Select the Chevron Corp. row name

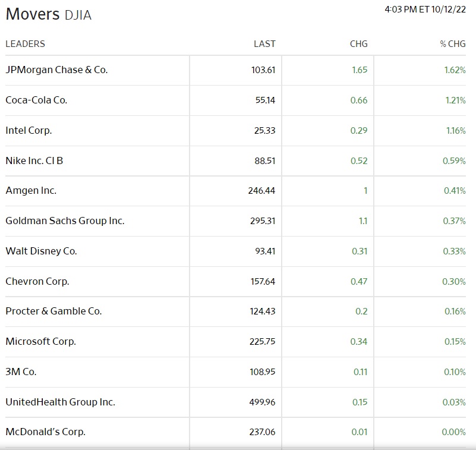pos(37,281)
